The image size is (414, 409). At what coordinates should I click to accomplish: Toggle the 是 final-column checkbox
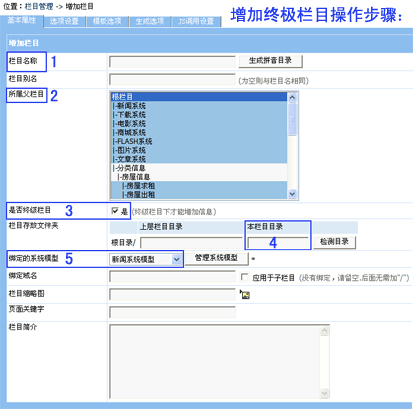click(115, 211)
